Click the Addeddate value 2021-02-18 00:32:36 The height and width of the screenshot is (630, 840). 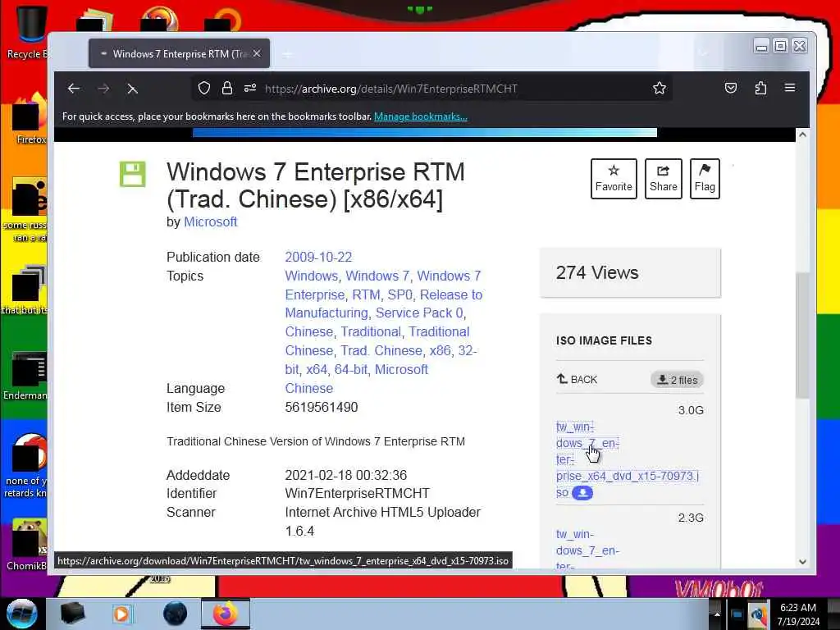[x=346, y=475]
